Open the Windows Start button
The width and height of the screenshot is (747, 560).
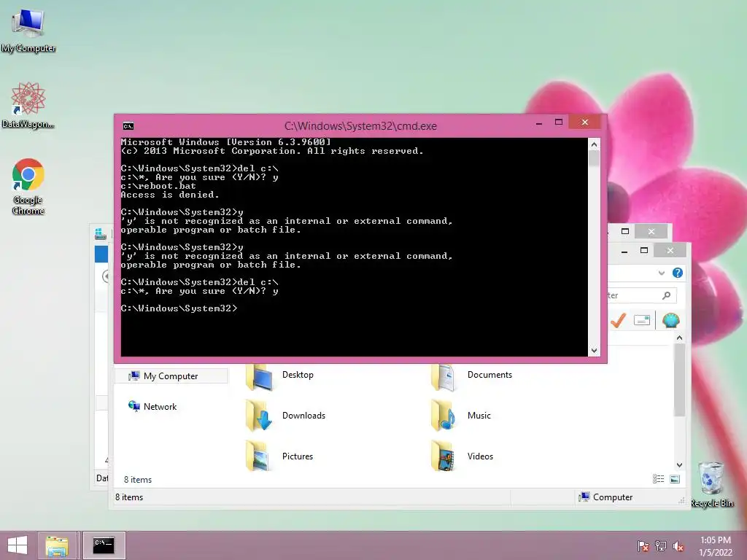(18, 545)
